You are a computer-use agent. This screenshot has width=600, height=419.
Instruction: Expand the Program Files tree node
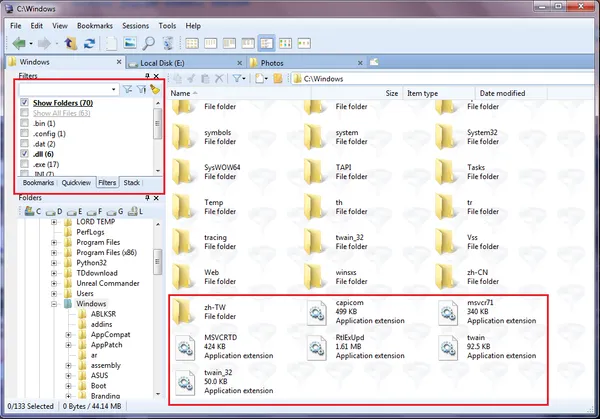54,242
